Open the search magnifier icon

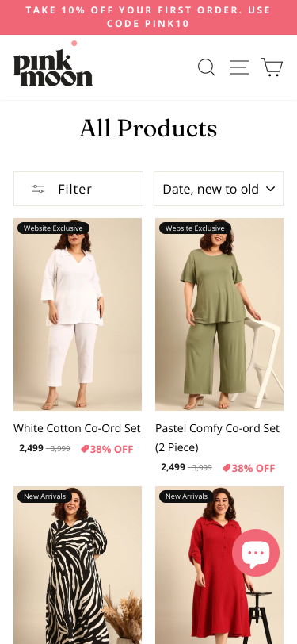(x=207, y=67)
